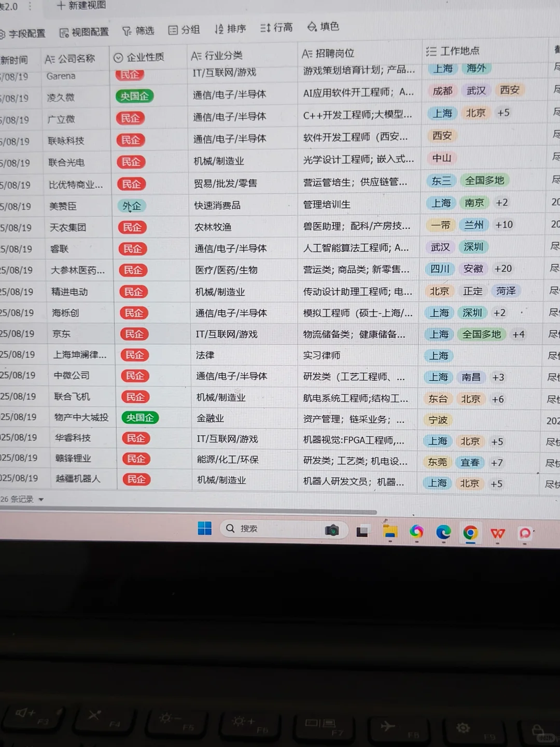Open the three-dot menu beside 表2.0
Viewport: 560px width, 747px height.
pyautogui.click(x=31, y=6)
